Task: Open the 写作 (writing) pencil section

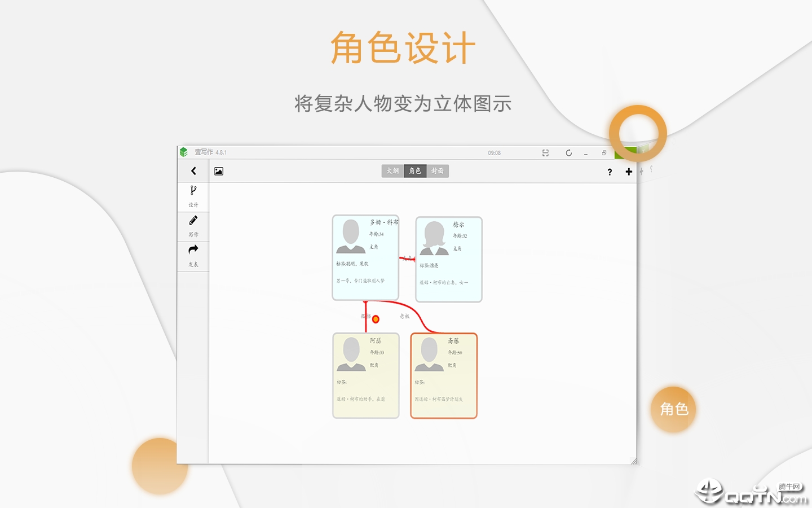Action: point(193,227)
